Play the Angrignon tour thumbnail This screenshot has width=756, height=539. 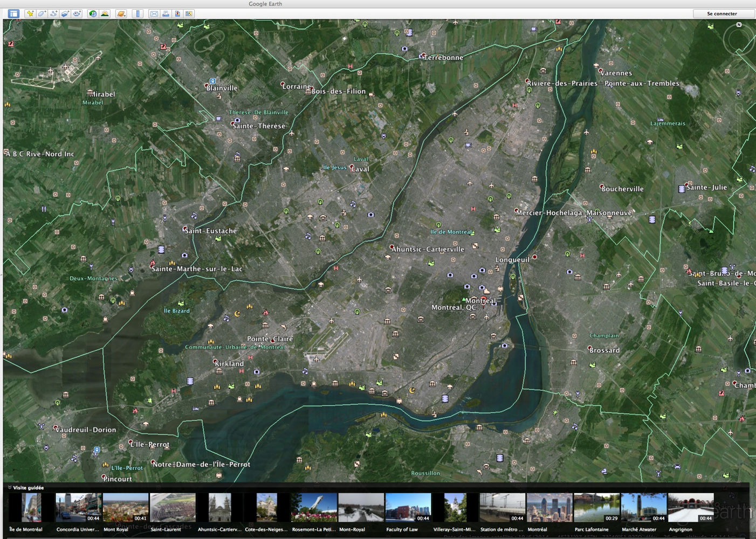pyautogui.click(x=691, y=508)
